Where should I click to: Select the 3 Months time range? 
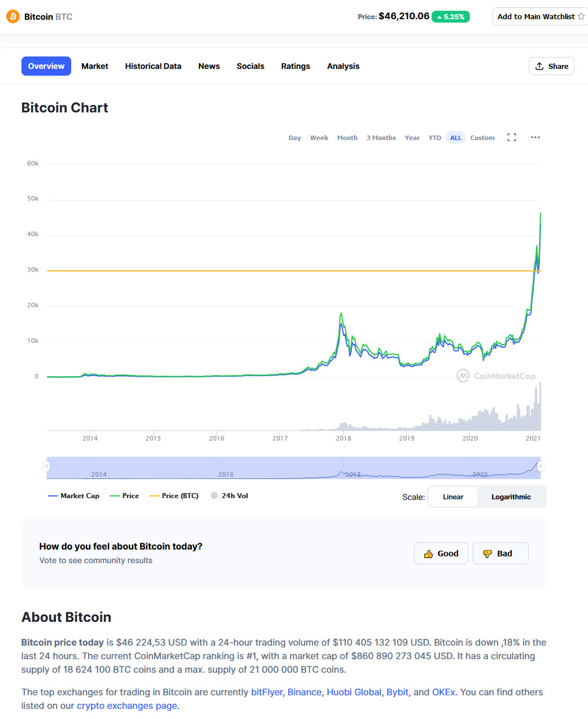381,138
